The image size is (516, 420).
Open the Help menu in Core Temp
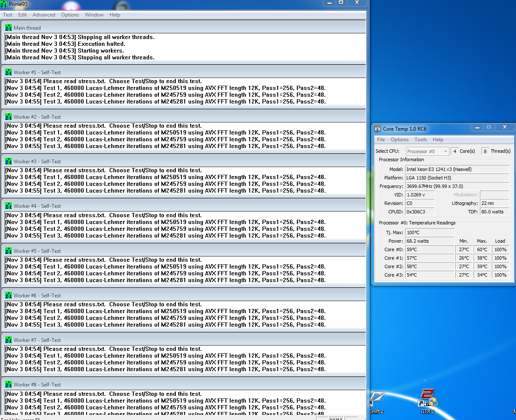pos(438,140)
